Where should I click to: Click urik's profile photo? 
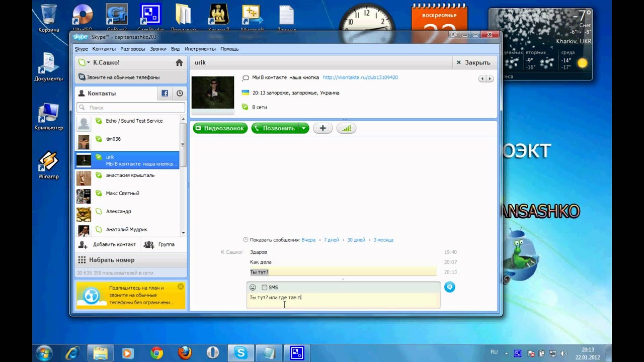[x=212, y=92]
